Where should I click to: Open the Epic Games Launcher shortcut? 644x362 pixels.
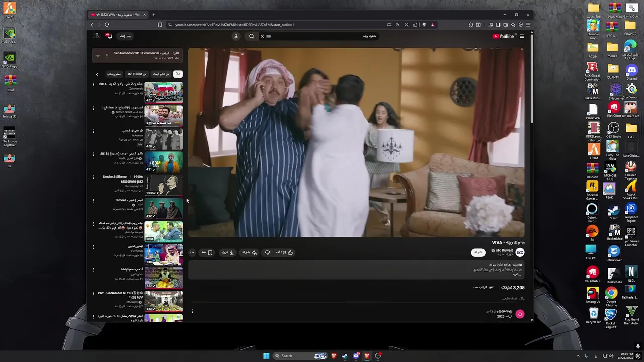point(631,236)
